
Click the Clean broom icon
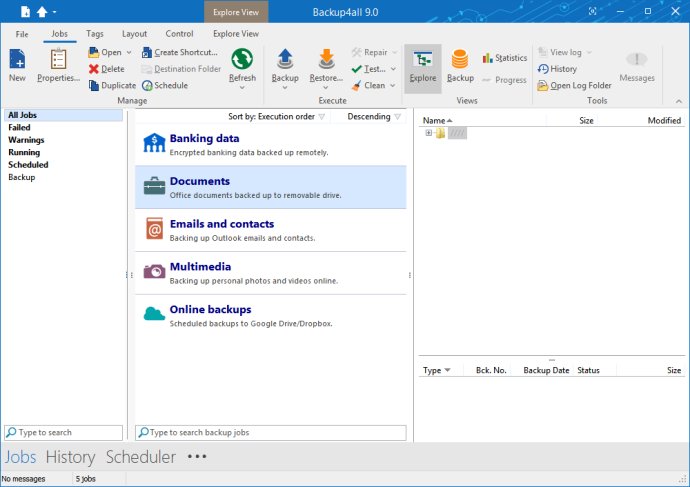click(356, 85)
